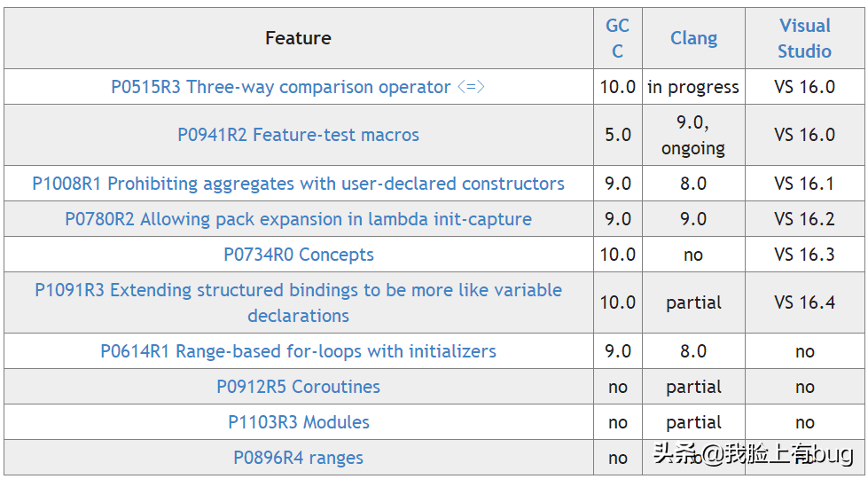The height and width of the screenshot is (479, 868).
Task: Click the <=> operator symbol
Action: [x=471, y=87]
